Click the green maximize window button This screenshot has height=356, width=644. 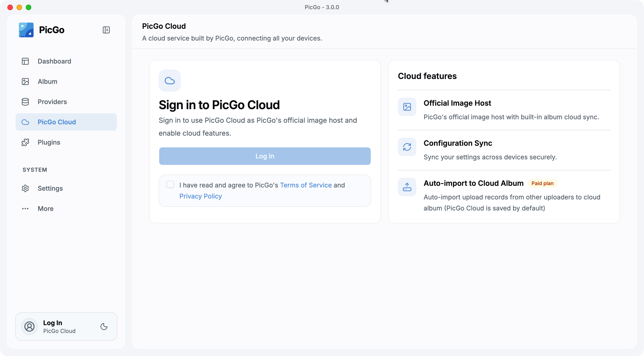point(29,7)
